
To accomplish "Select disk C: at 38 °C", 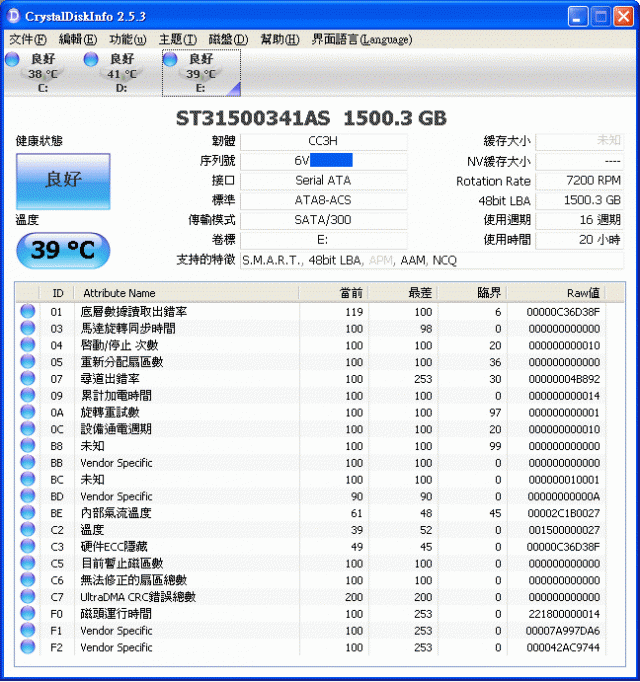I will pos(43,73).
